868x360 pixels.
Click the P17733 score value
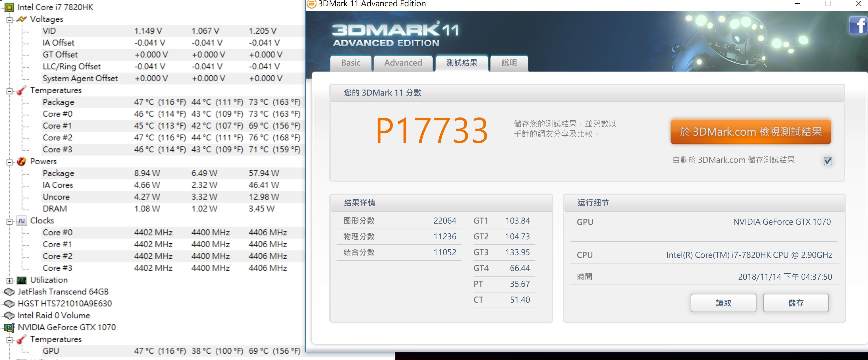(x=432, y=130)
